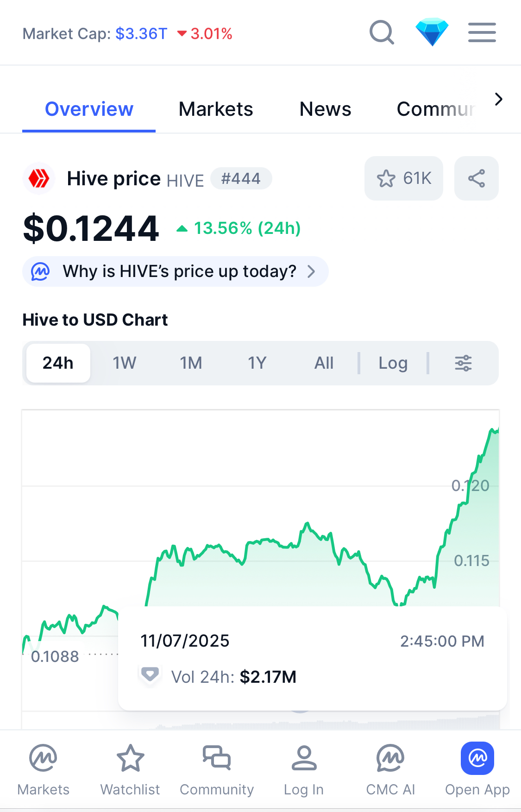This screenshot has width=521, height=812.
Task: Tap the blue diamond rewards icon
Action: (432, 32)
